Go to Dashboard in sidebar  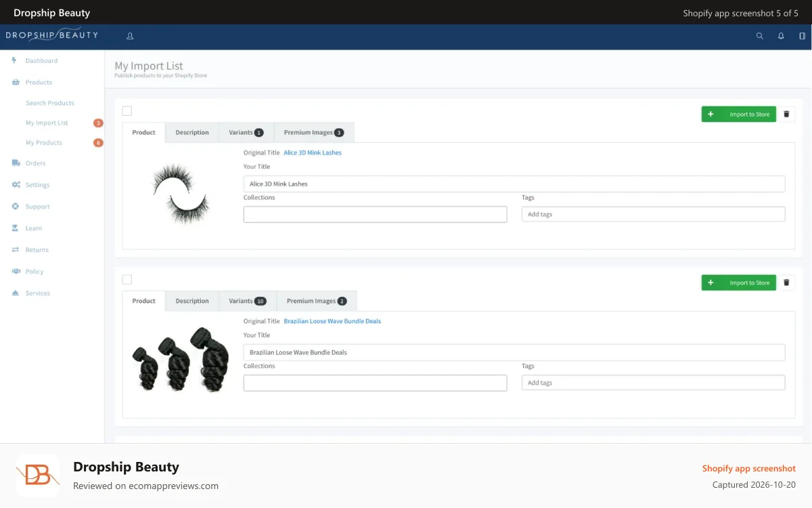41,61
